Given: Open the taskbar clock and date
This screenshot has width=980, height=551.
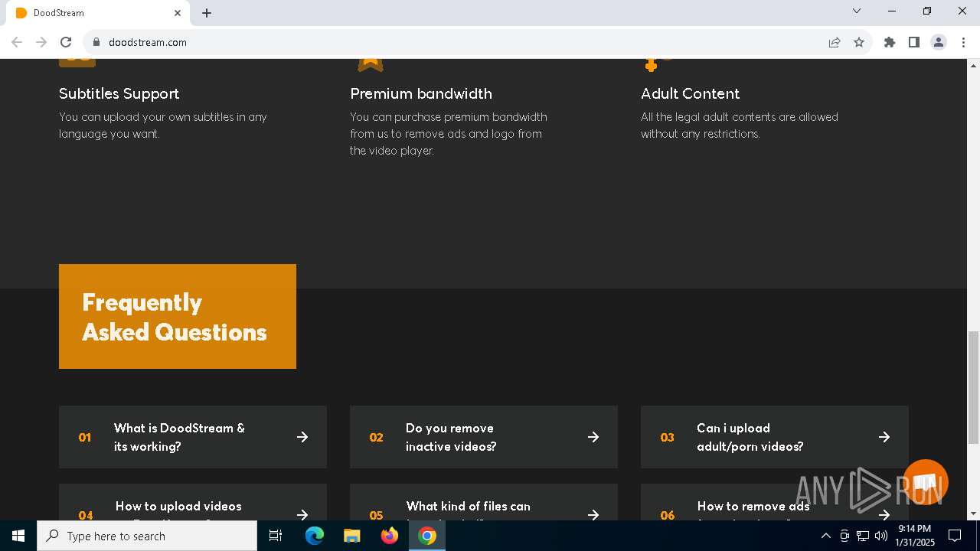Looking at the screenshot, I should point(915,536).
